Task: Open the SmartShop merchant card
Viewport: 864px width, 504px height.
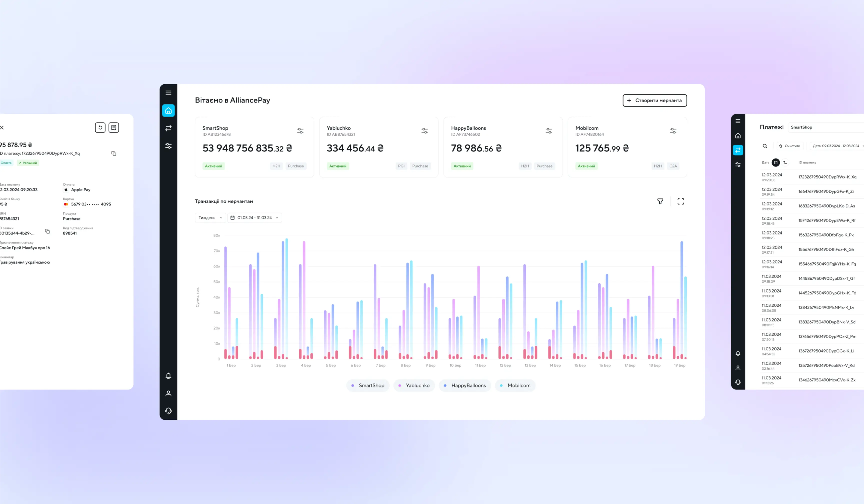Action: (254, 147)
